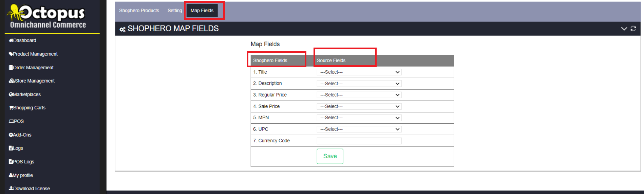Click the '2. Description' row label
The height and width of the screenshot is (194, 644).
tap(267, 83)
